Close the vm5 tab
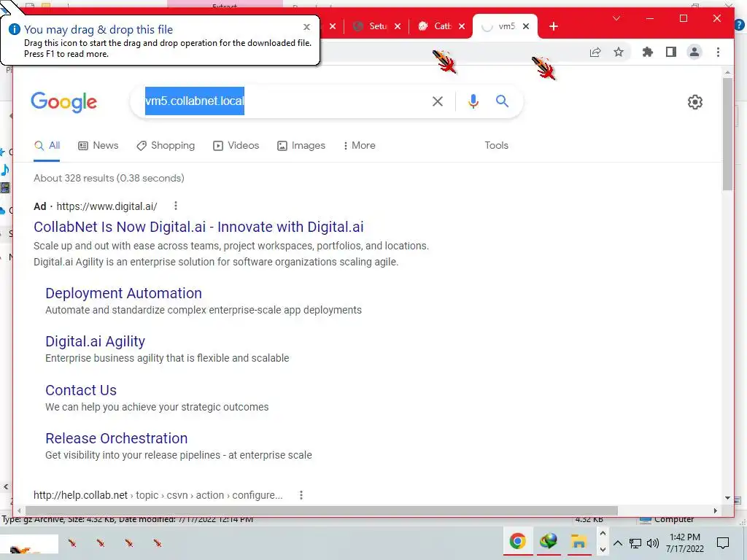The height and width of the screenshot is (560, 747). click(526, 26)
